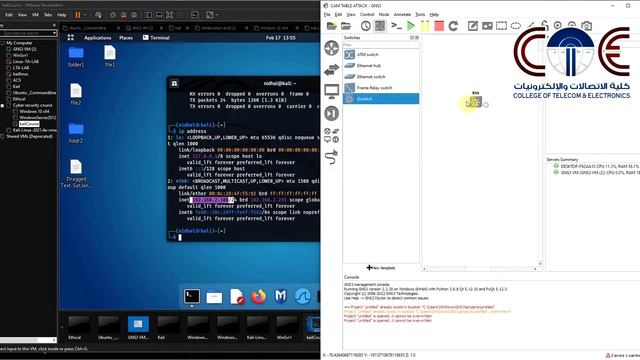
Task: Select Shared VMs (Deprecated) in VMware library
Action: click(x=29, y=136)
